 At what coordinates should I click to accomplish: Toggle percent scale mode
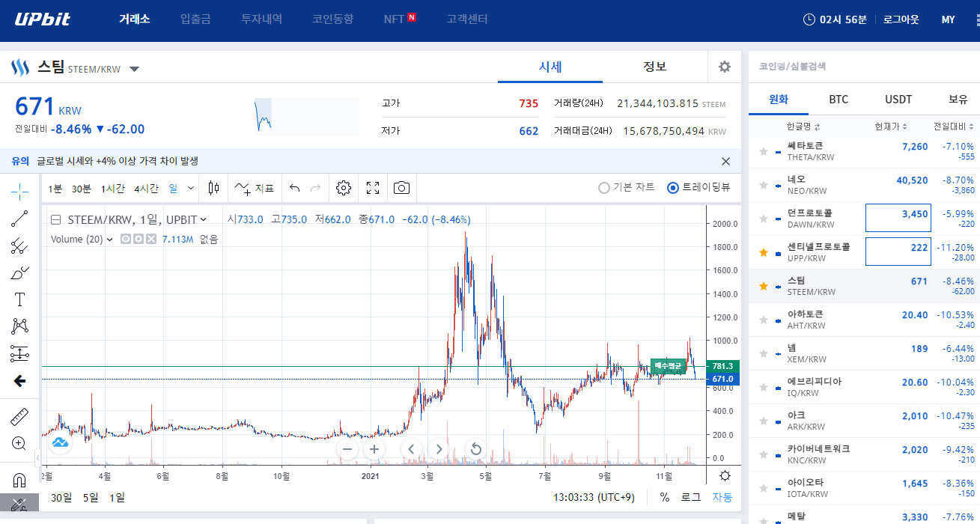coord(665,497)
